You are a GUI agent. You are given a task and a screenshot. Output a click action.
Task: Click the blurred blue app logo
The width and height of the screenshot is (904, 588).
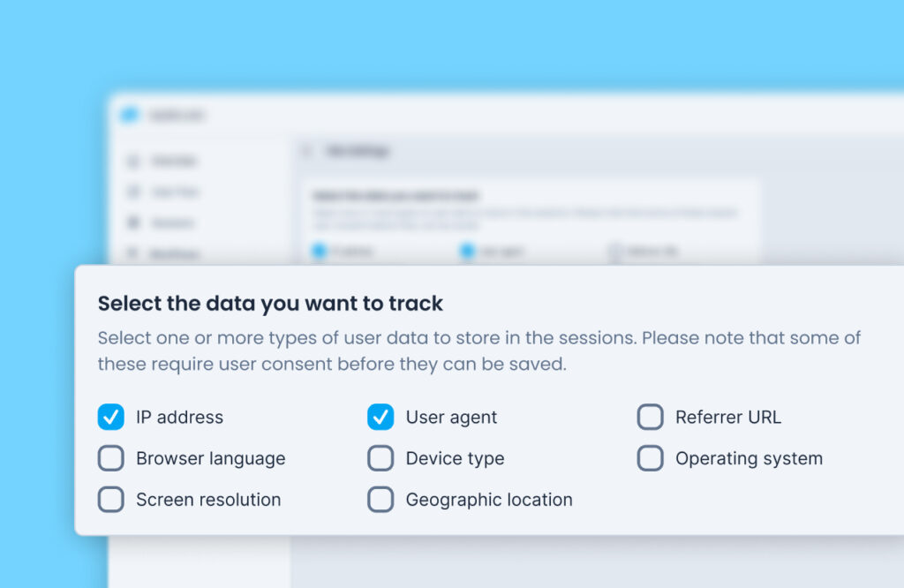click(130, 115)
